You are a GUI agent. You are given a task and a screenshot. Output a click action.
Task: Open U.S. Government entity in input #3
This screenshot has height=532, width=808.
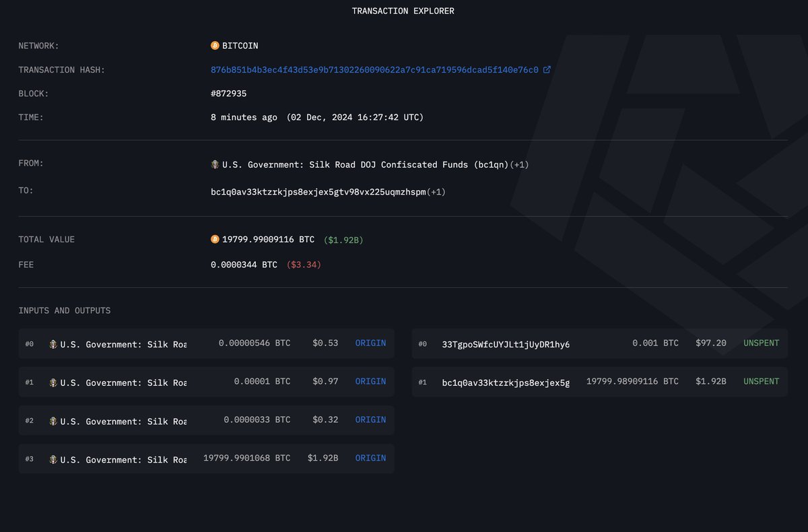[123, 459]
